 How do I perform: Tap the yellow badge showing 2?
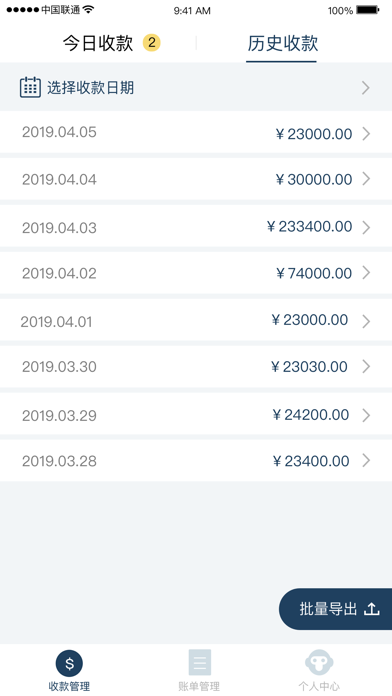click(151, 43)
